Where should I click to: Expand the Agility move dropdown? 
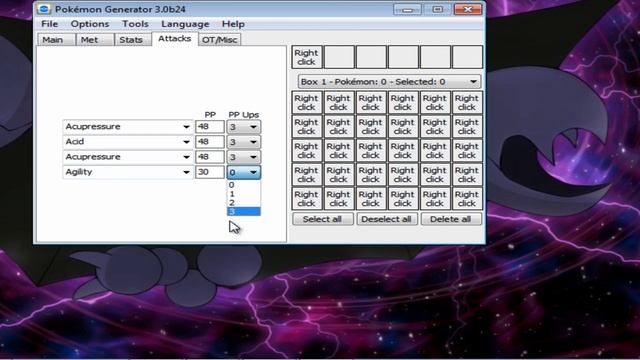(x=186, y=172)
